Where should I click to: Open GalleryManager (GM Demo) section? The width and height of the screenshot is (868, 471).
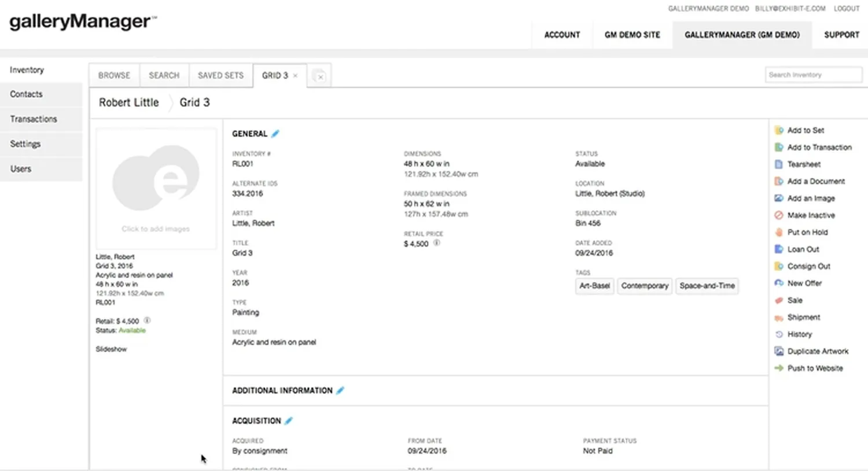[742, 35]
